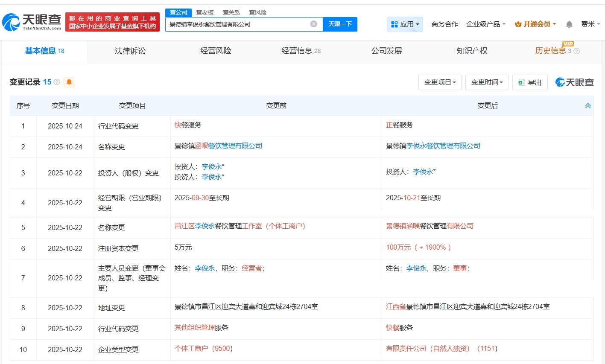
Task: Click the 天眼一下 search button
Action: coord(340,24)
